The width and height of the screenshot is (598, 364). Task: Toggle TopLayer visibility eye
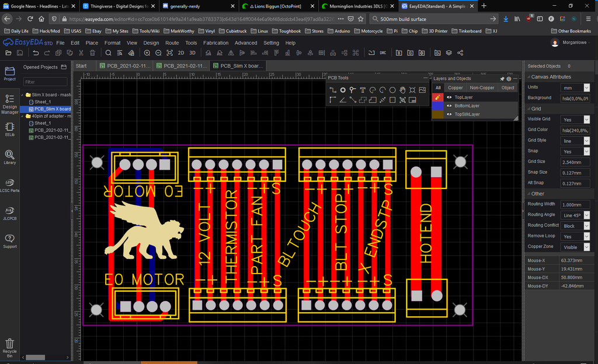point(449,97)
